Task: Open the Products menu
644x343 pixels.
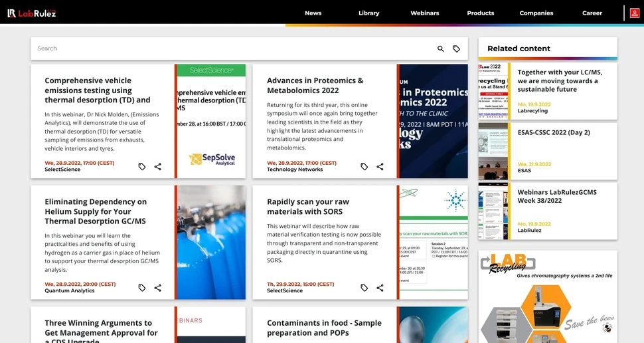Action: click(481, 13)
